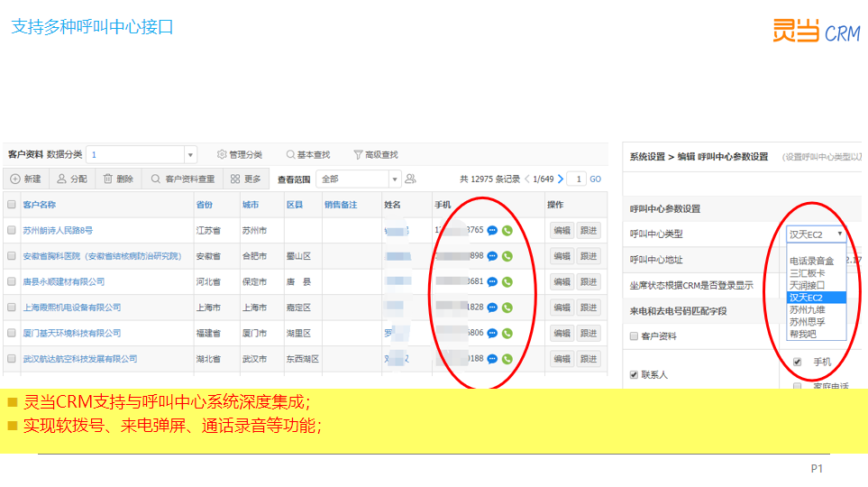Screen dimensions: 868x487
Task: Click the GO pagination button
Action: [595, 179]
